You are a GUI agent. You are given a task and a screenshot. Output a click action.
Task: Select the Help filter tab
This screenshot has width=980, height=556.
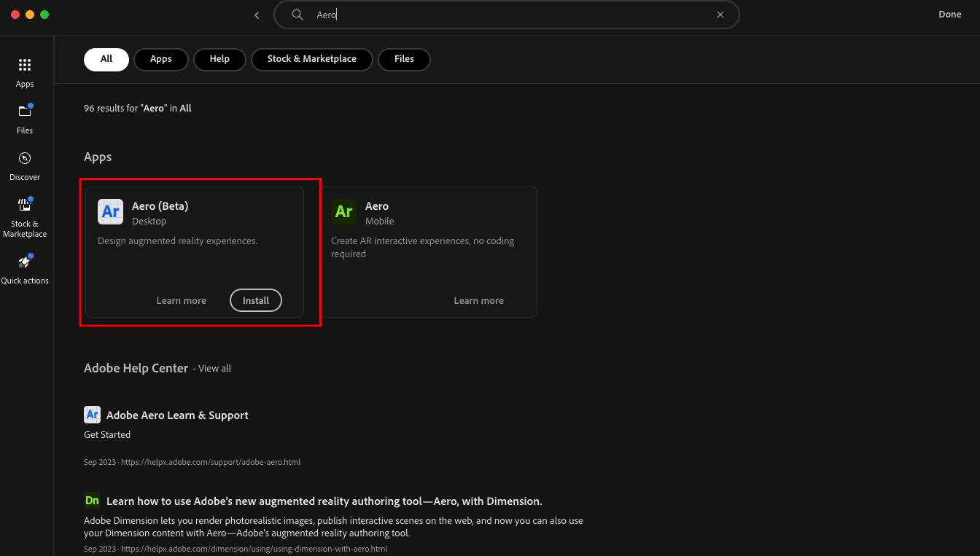219,59
